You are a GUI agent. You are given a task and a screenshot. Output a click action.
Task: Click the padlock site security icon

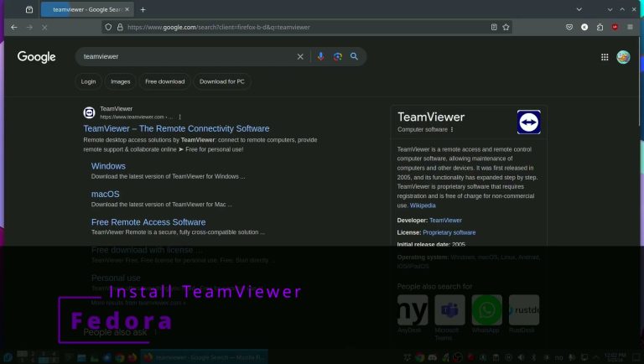click(x=120, y=27)
